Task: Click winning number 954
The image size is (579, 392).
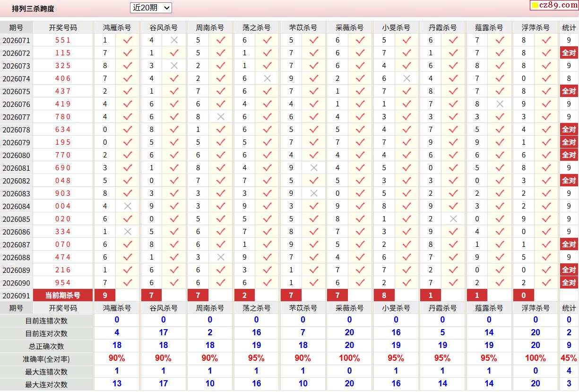Action: tap(63, 283)
